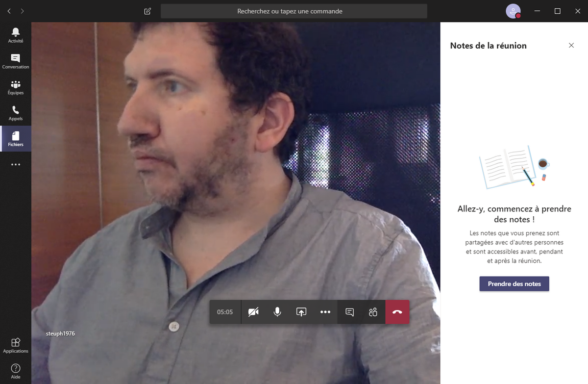This screenshot has width=588, height=384.
Task: Close the Notes de la réunion panel
Action: pos(571,45)
